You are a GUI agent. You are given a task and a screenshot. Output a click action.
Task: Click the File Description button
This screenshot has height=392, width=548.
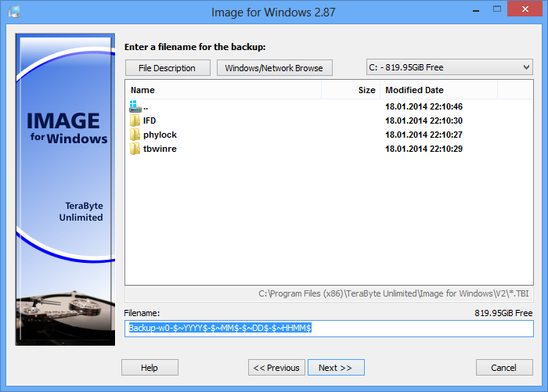pyautogui.click(x=168, y=68)
